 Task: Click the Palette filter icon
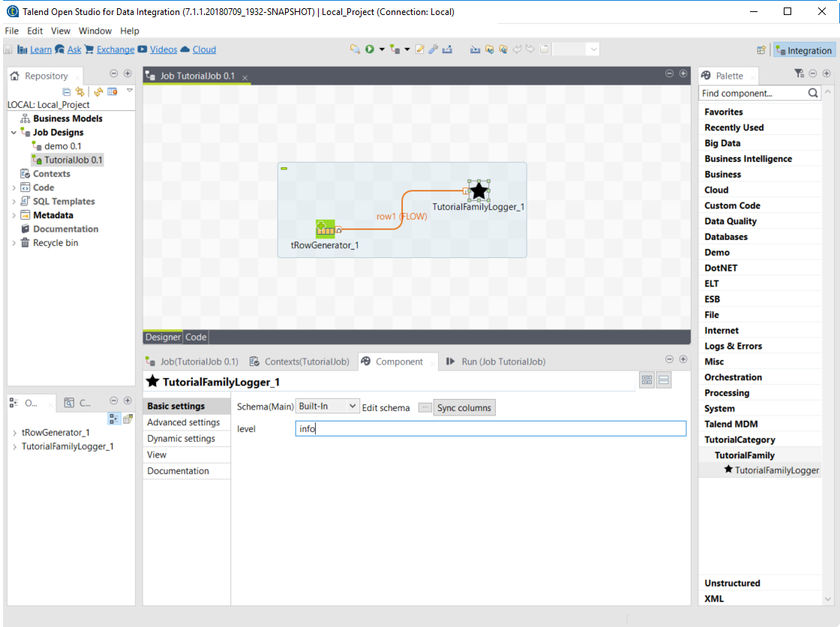[x=799, y=73]
